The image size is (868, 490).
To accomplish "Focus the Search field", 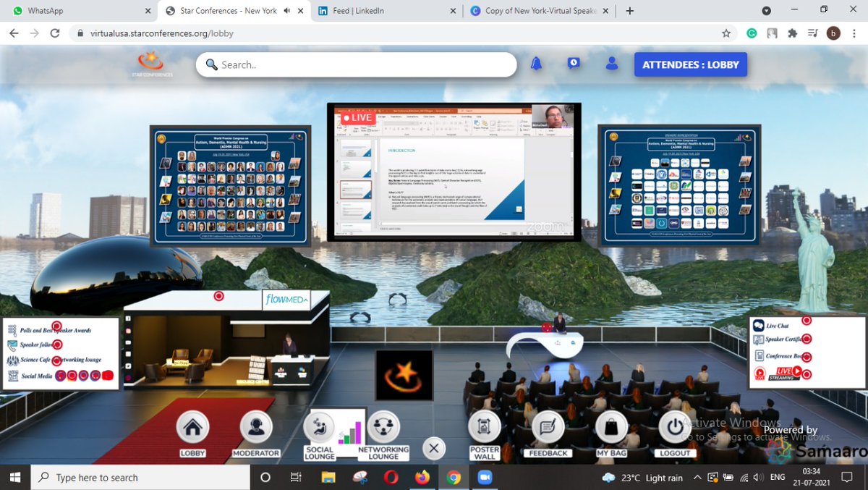I will [x=357, y=64].
